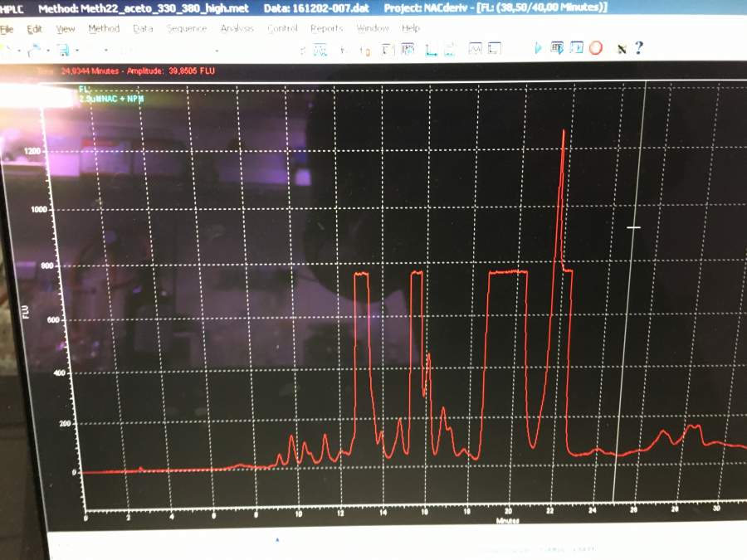Click the chromatogram peaks toolbar icon
Screen dimensions: 747x560
(320, 49)
